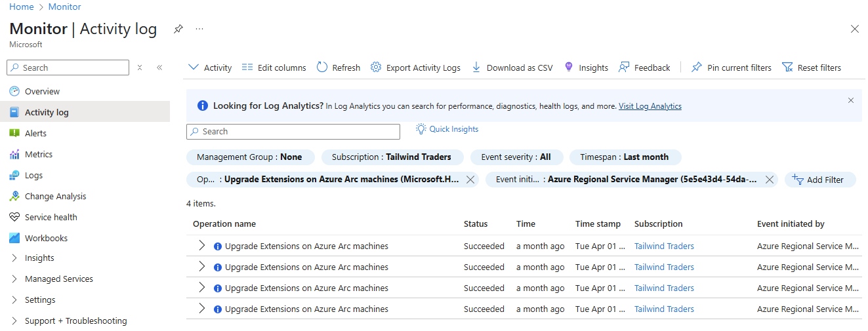Remove the Operation filter pill

[470, 180]
